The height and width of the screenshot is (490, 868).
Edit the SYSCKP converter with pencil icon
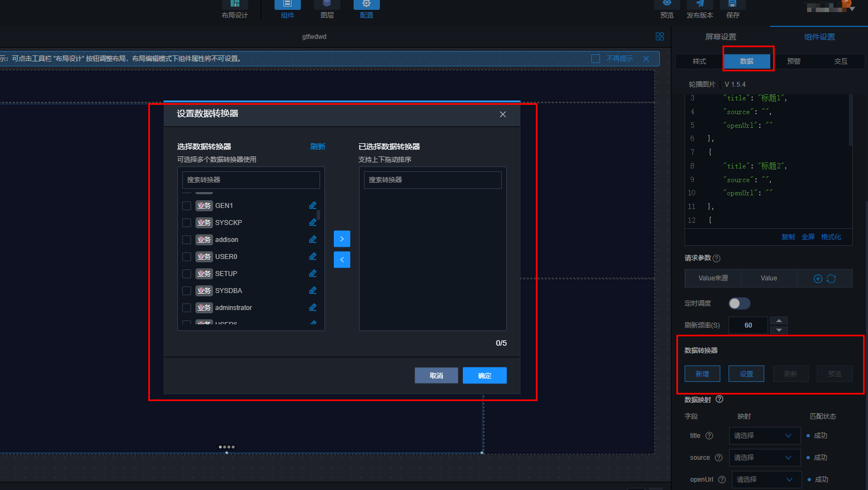(x=313, y=222)
